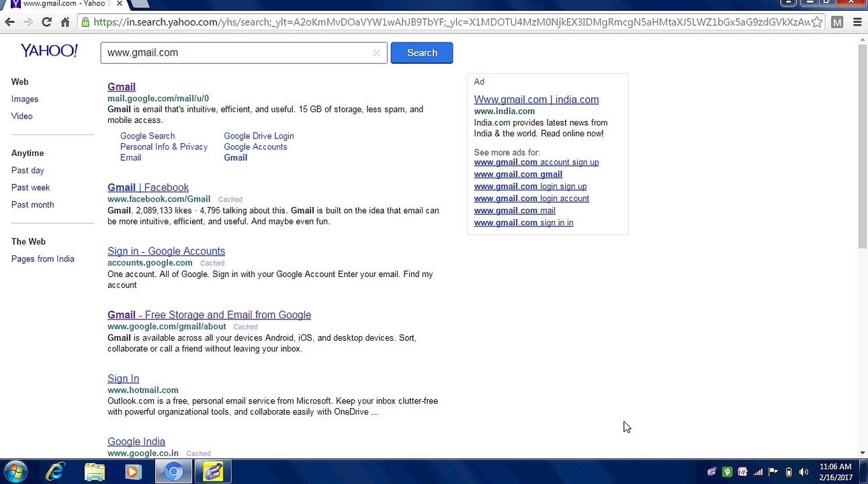
Task: Open the 'www.gmail.com gmail' ad suggestion
Action: pos(518,174)
